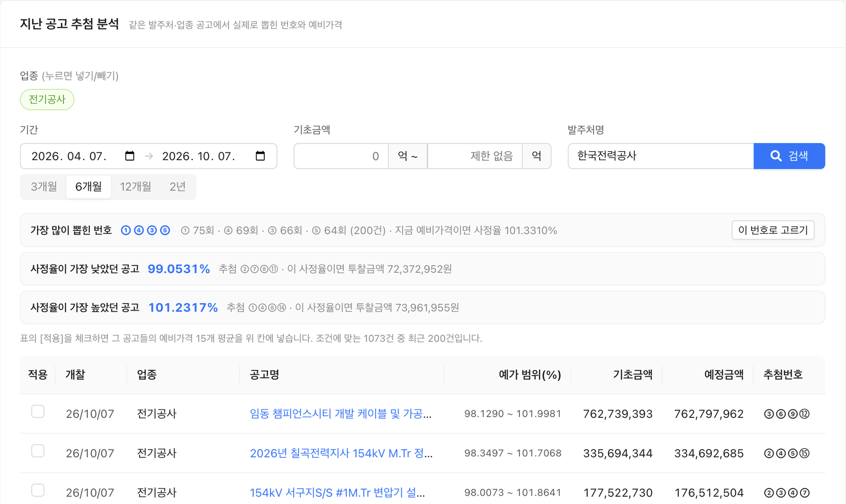The width and height of the screenshot is (846, 504).
Task: Focus the maximum 기초금액 input 제한 없음
Action: click(x=475, y=156)
